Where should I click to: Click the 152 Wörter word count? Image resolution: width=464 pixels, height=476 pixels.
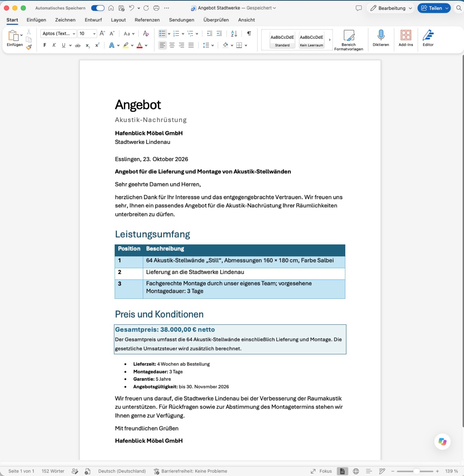pos(53,471)
